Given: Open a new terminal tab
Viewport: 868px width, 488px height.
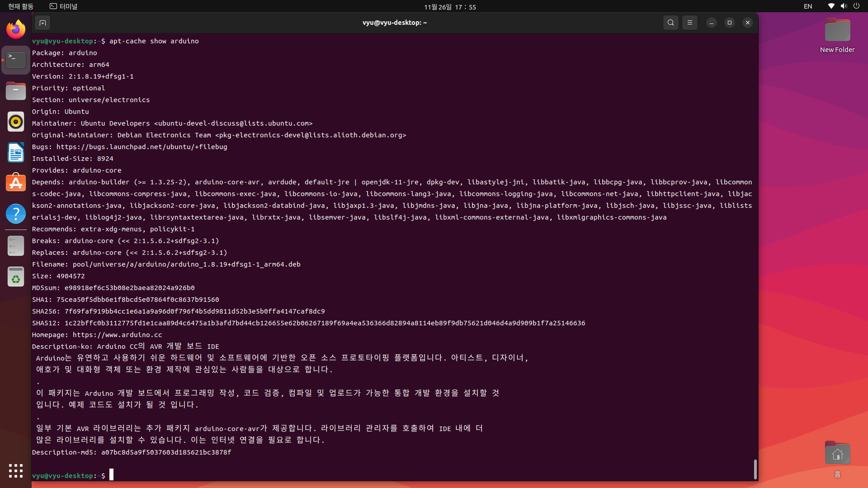Looking at the screenshot, I should (42, 23).
